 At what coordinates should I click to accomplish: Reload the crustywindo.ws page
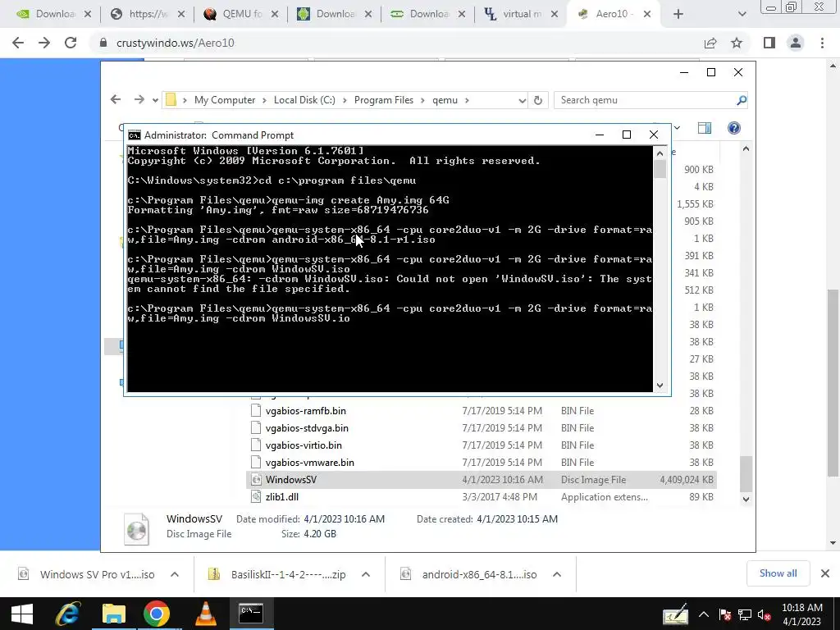[x=71, y=43]
